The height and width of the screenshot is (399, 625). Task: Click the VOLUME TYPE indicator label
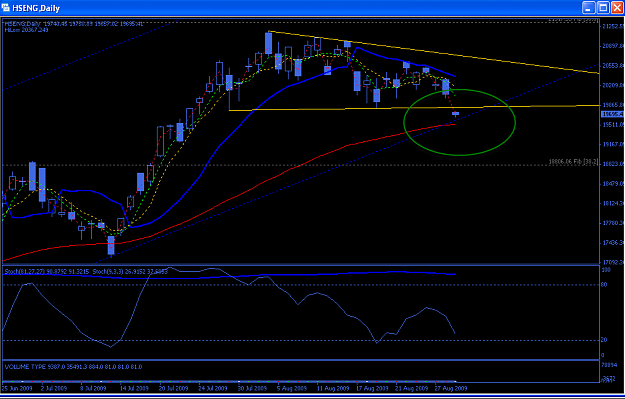pyautogui.click(x=73, y=366)
